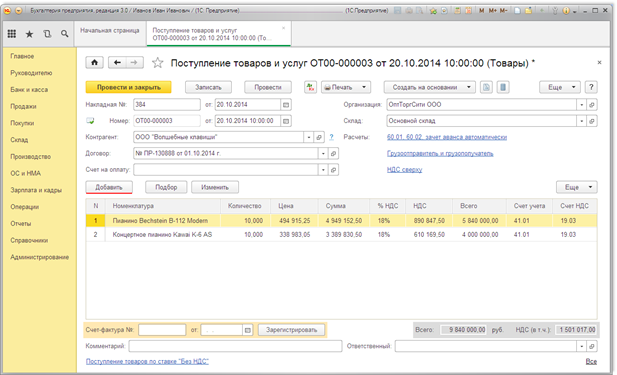Expand the Печать dropdown
The image size is (617, 375).
[364, 87]
